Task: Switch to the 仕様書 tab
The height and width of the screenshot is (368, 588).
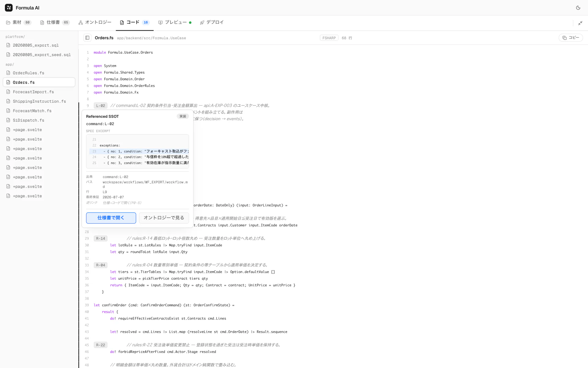Action: [55, 22]
